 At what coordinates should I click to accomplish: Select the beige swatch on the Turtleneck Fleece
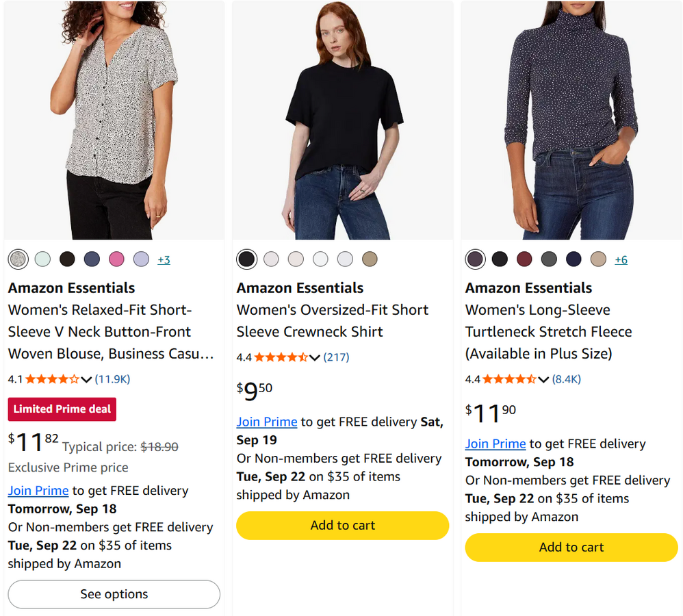598,259
